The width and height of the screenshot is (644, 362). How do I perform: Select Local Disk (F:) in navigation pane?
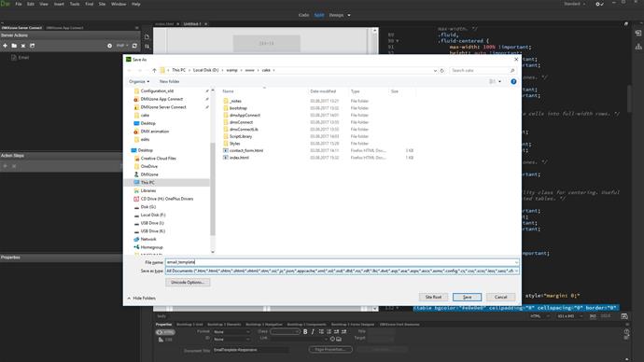click(153, 216)
